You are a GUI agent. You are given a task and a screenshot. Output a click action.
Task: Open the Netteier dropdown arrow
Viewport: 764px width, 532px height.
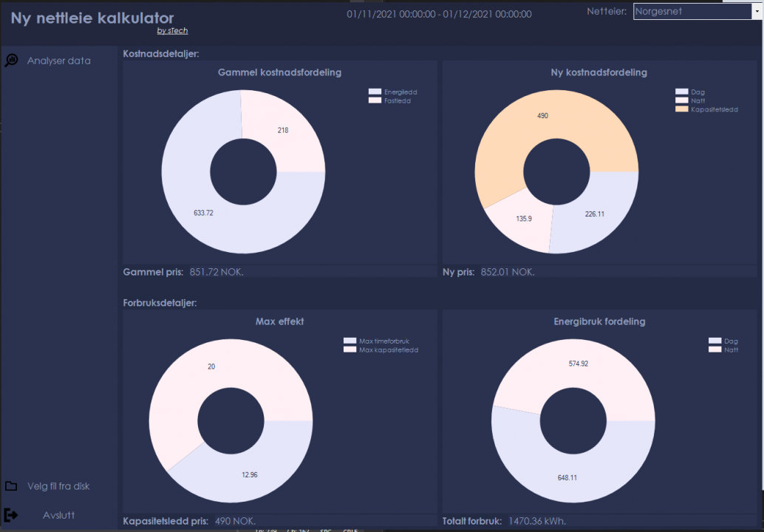[x=757, y=11]
